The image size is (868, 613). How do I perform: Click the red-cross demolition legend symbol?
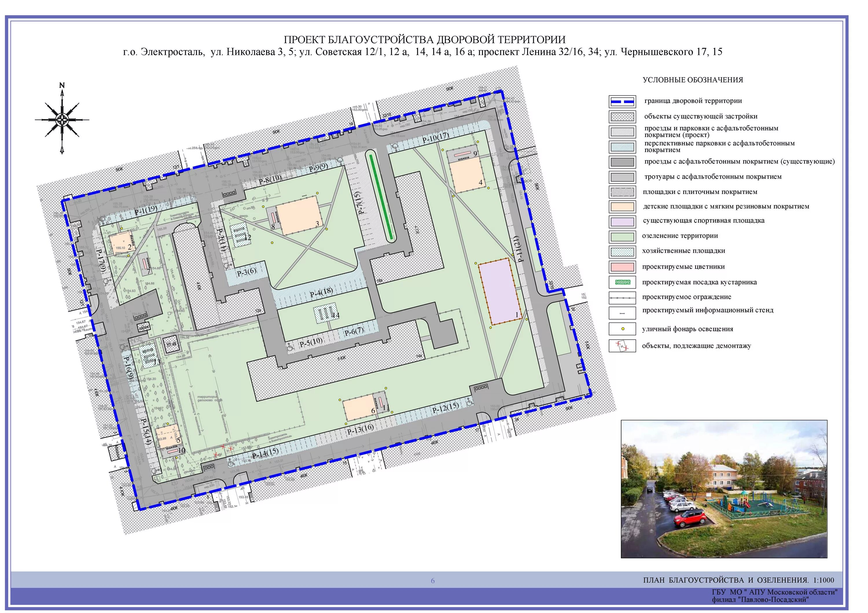(x=622, y=346)
